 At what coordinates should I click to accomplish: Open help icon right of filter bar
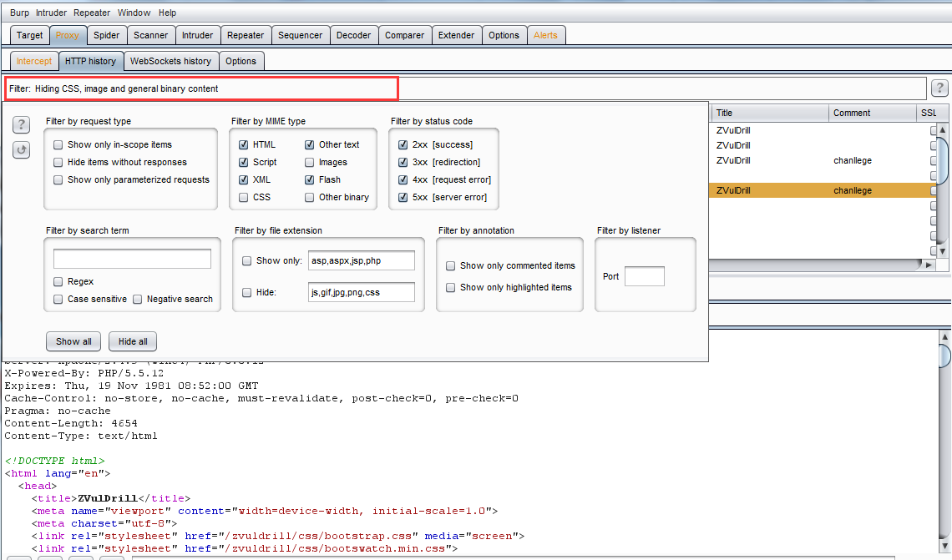coord(939,88)
